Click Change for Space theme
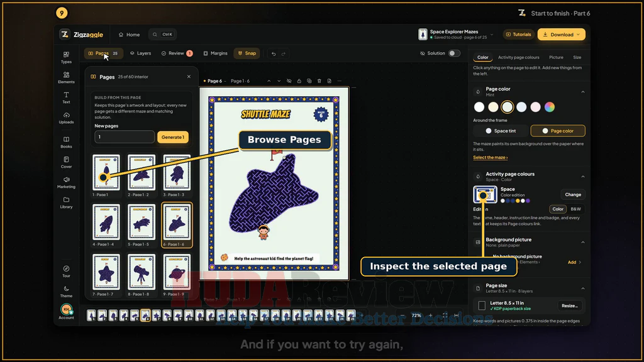The height and width of the screenshot is (362, 644). tap(572, 195)
